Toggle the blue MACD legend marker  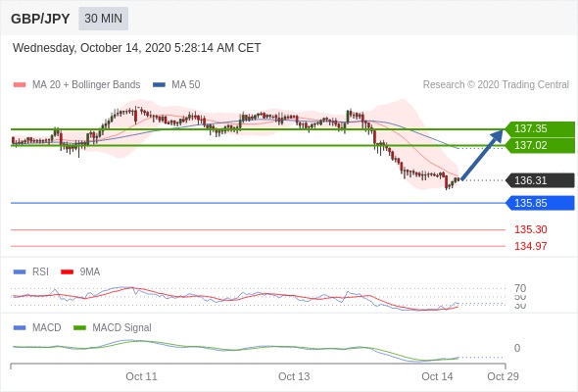coord(20,328)
